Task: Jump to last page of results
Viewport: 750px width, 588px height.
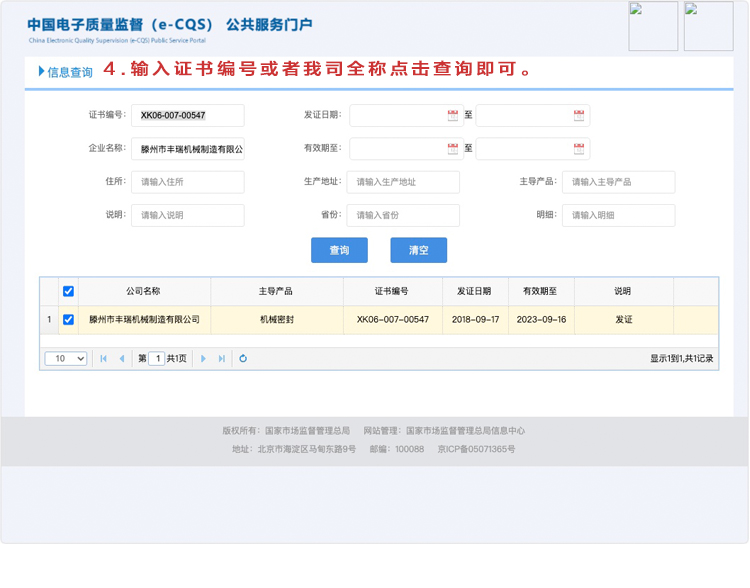Action: pyautogui.click(x=222, y=359)
